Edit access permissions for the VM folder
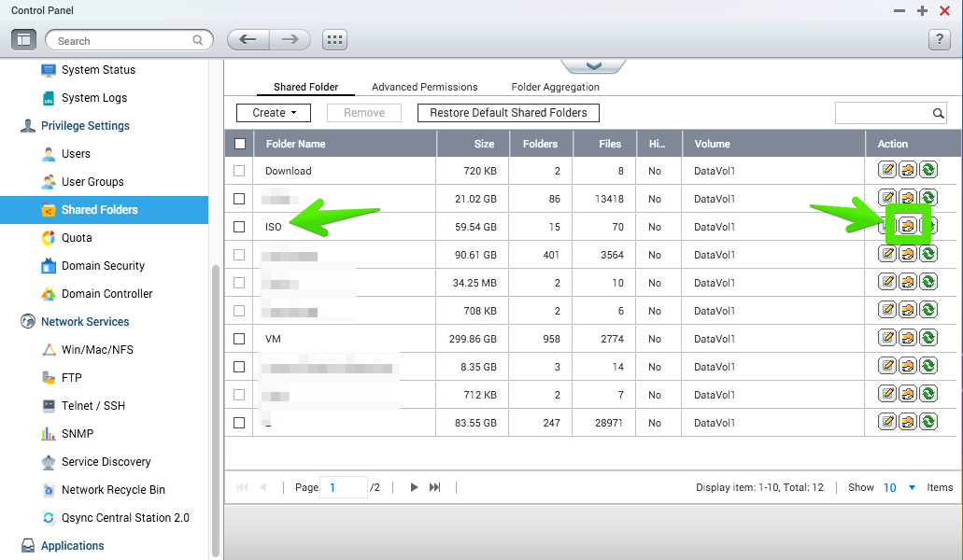The height and width of the screenshot is (560, 963). point(908,337)
